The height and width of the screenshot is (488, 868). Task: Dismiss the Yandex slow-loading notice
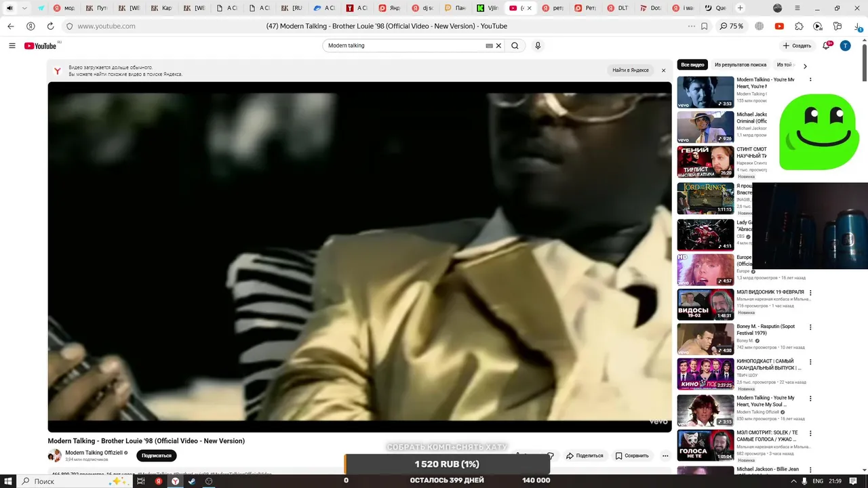[x=663, y=70]
